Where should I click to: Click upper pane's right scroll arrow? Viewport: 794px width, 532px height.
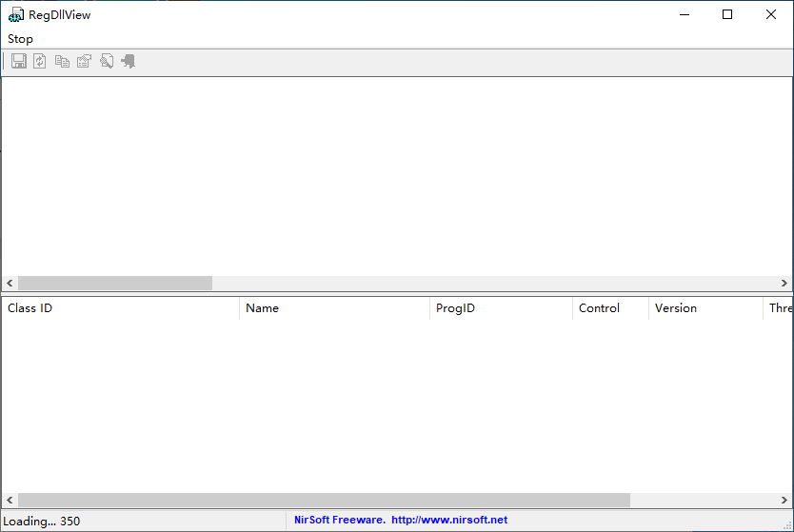click(784, 284)
